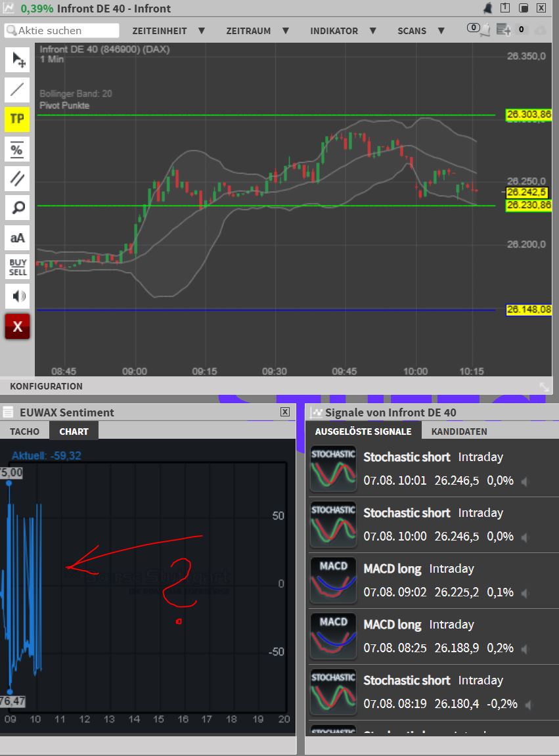Switch to TACHO tab in EUWAX Sentiment

pyautogui.click(x=24, y=432)
